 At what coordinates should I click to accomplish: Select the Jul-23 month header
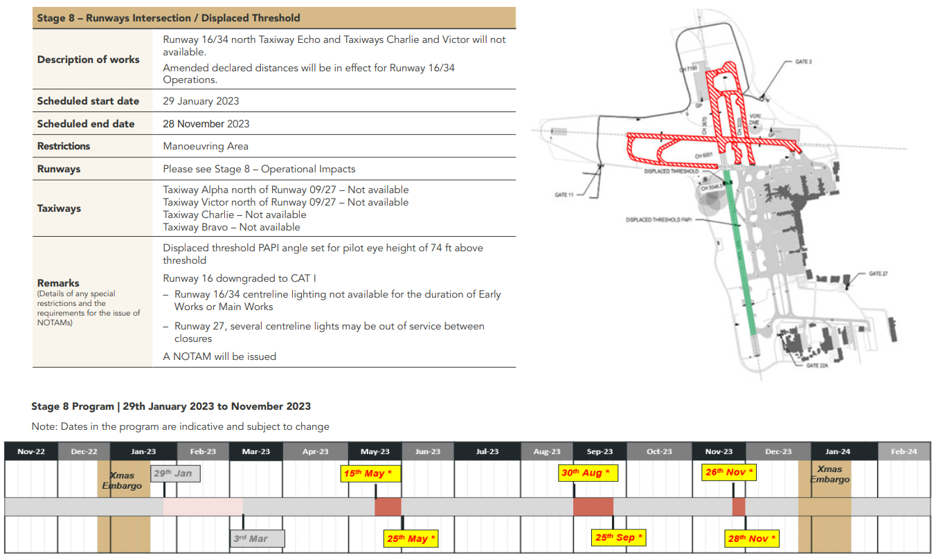click(x=487, y=451)
